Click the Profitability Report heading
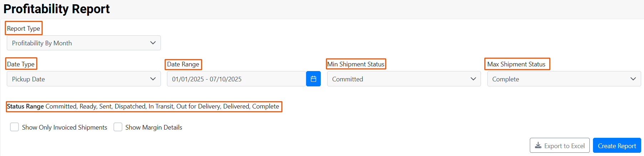Screen dimensions: 644x156 pos(56,9)
